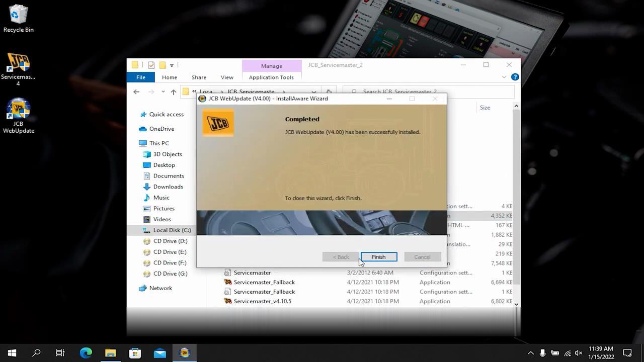Open taskbar Search
The width and height of the screenshot is (644, 362).
(x=36, y=353)
